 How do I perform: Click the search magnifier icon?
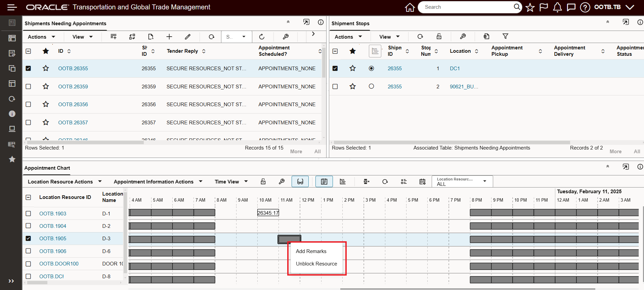click(x=517, y=7)
